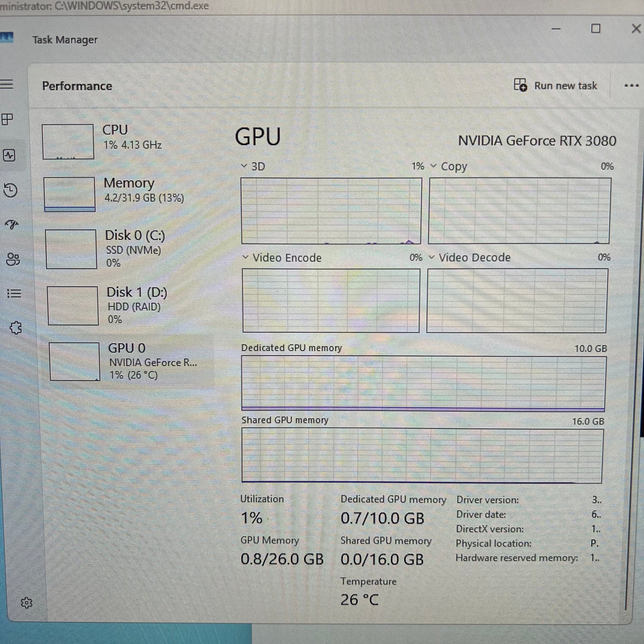Open the App history page icon

[x=11, y=190]
